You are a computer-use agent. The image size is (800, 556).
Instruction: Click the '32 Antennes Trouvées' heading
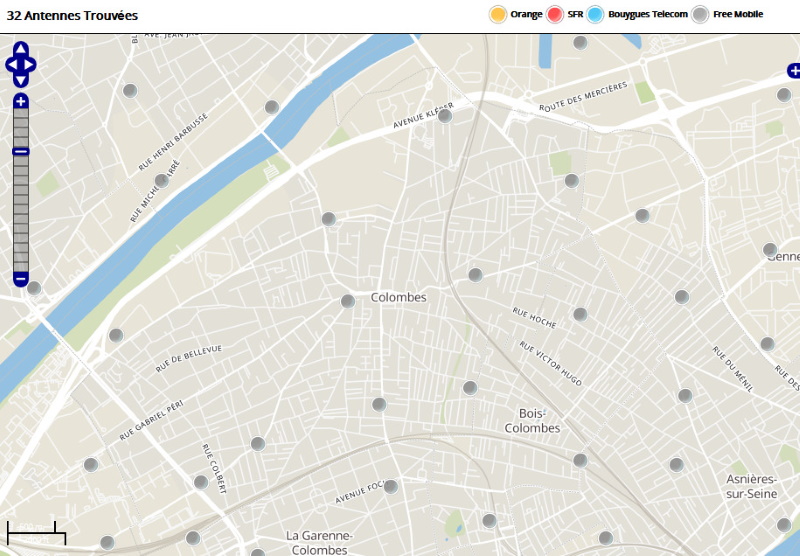coord(72,16)
